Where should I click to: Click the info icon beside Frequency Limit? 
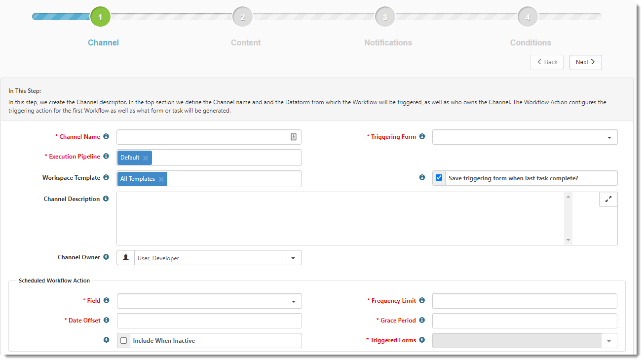pos(422,301)
